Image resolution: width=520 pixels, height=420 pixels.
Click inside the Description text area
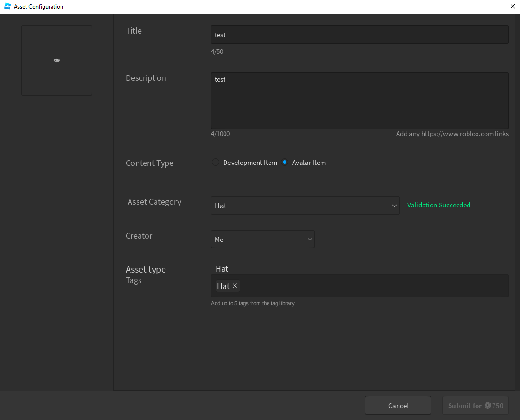coord(359,100)
